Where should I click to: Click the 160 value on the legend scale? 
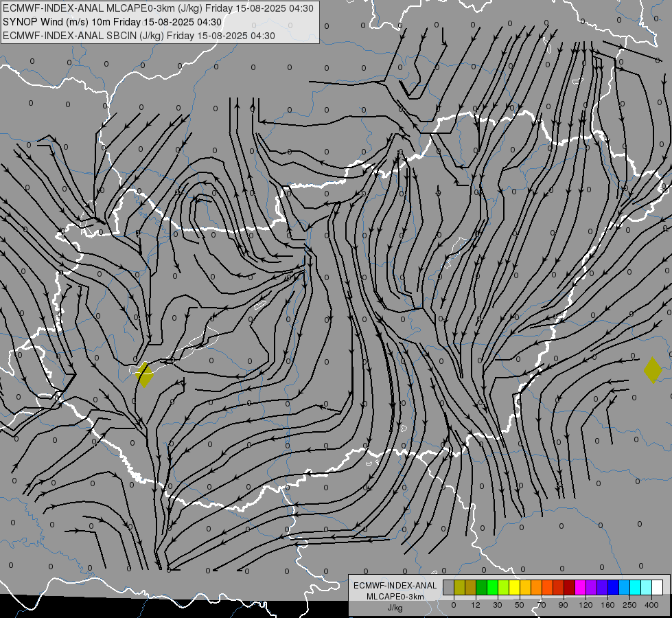(x=607, y=605)
